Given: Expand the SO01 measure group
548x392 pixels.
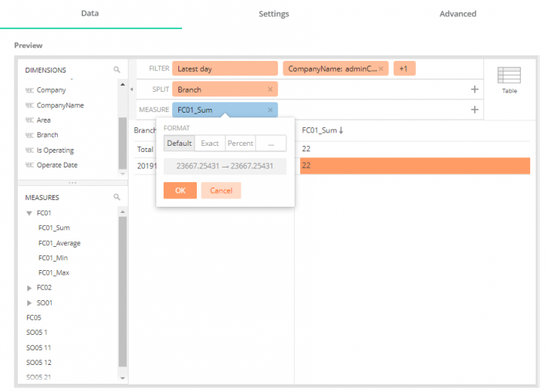Looking at the screenshot, I should [29, 303].
